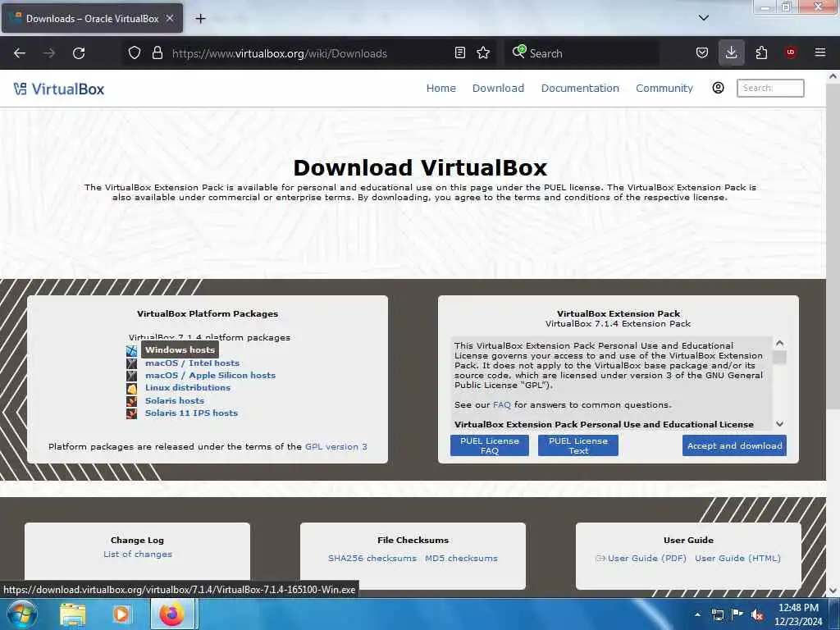Image resolution: width=840 pixels, height=630 pixels.
Task: Click the Linux distributions penguin icon
Action: click(x=132, y=388)
